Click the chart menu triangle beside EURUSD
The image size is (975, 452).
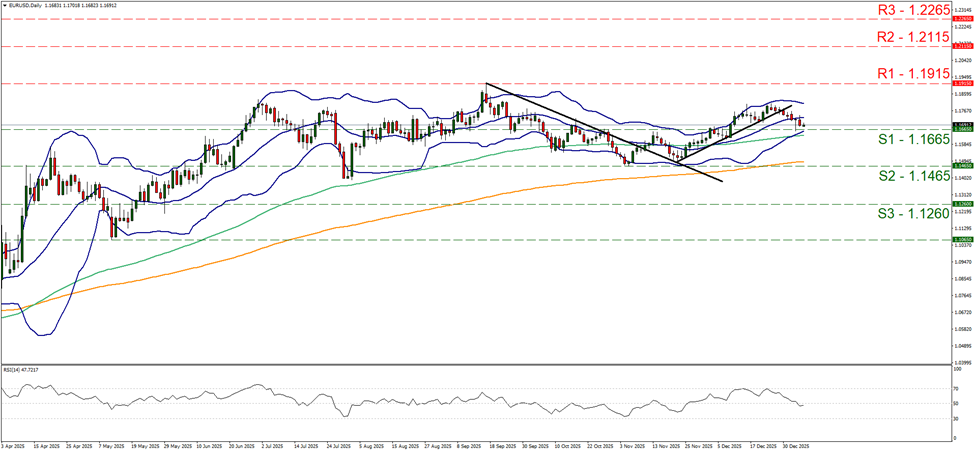pyautogui.click(x=5, y=6)
